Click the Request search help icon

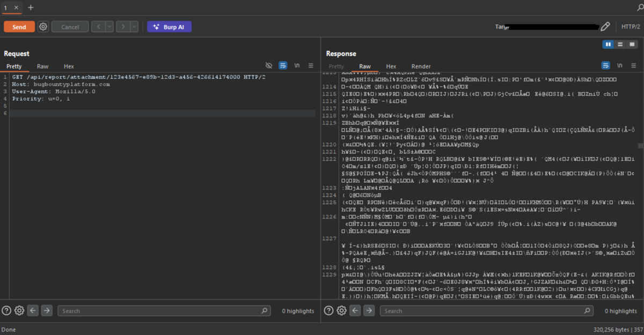(x=6, y=310)
